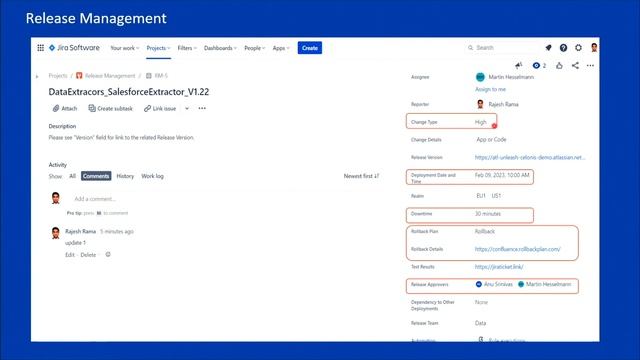
Task: Open Test Results jiraticket link
Action: [499, 267]
